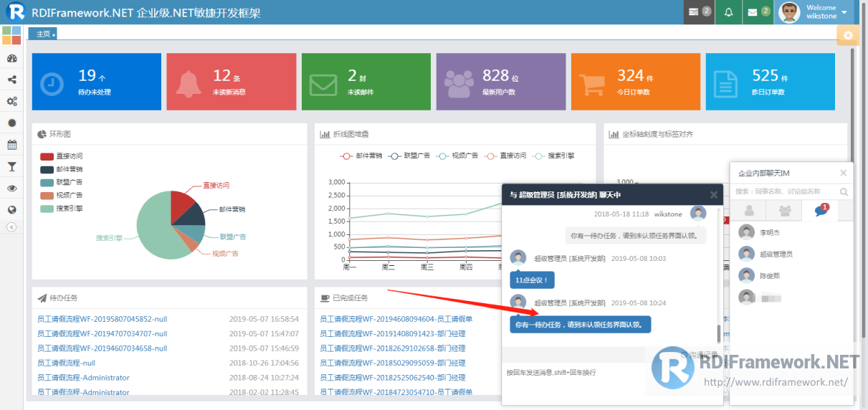Click the globe icon in left sidebar
The image size is (868, 410).
11,210
